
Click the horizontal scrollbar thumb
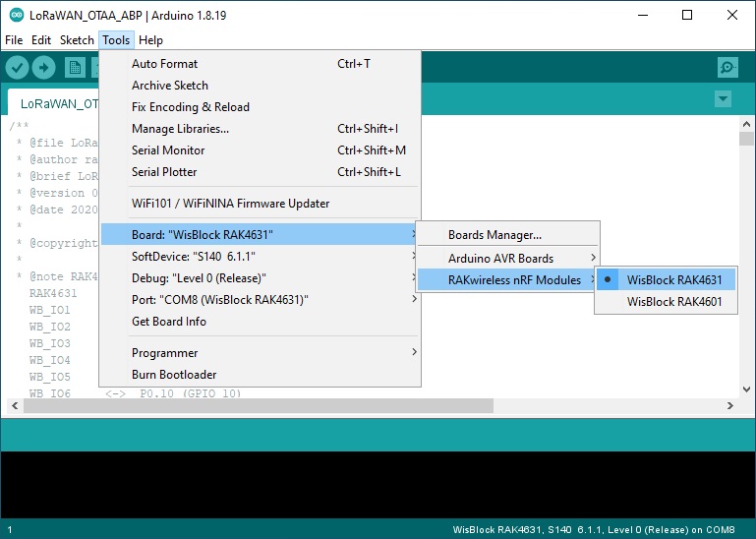(259, 406)
